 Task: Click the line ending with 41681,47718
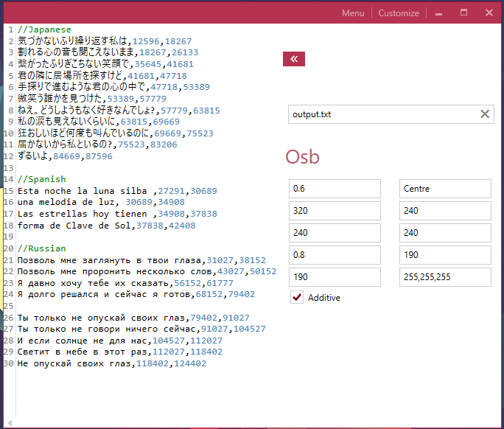102,76
